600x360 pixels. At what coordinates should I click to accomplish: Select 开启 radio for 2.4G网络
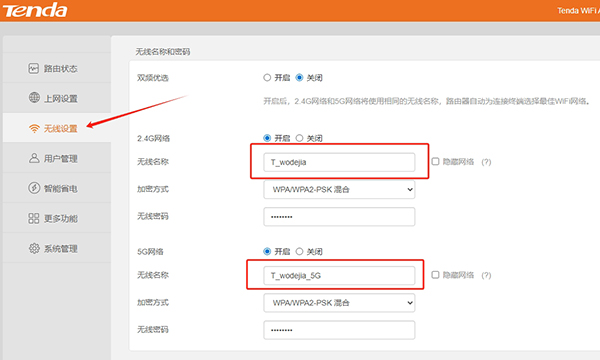267,138
